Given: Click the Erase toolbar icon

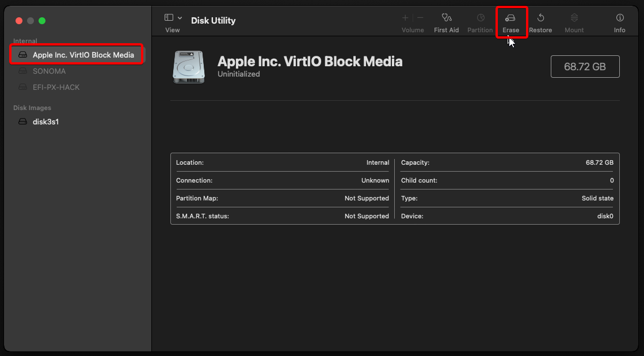Looking at the screenshot, I should point(510,18).
